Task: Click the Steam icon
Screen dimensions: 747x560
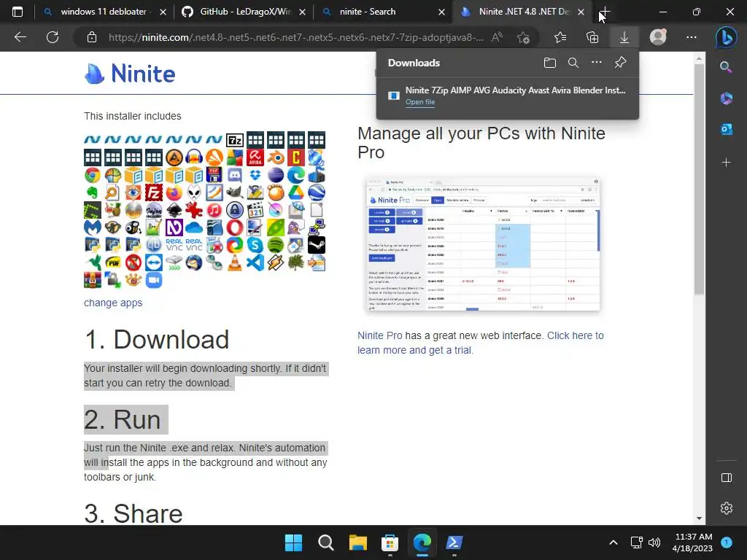Action: [x=317, y=245]
